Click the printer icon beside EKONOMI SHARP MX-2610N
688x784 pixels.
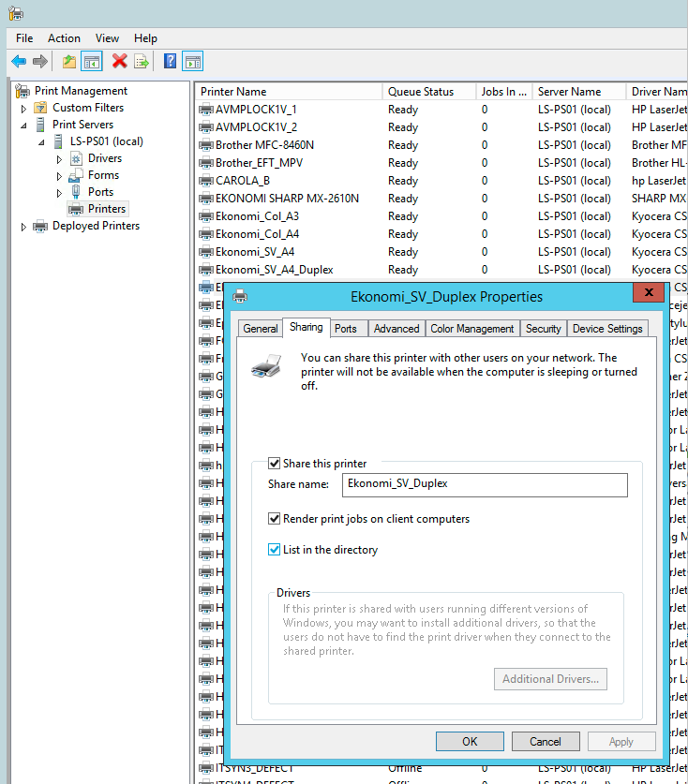206,199
